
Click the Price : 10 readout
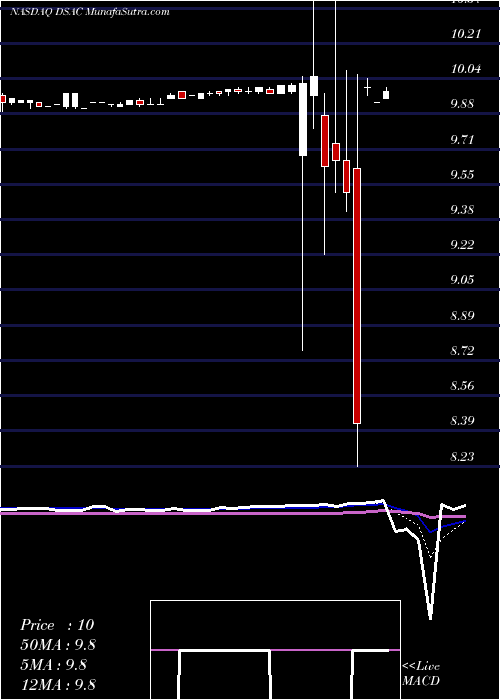coord(57,625)
